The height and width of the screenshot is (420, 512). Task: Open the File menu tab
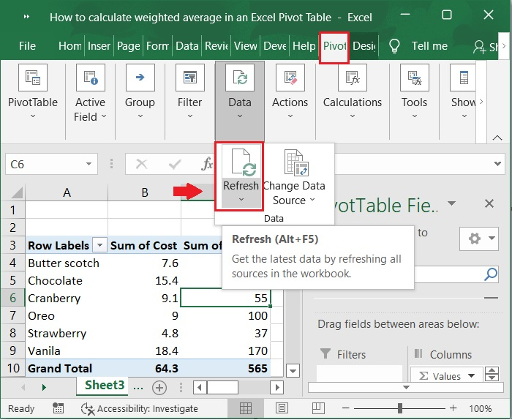(x=27, y=45)
